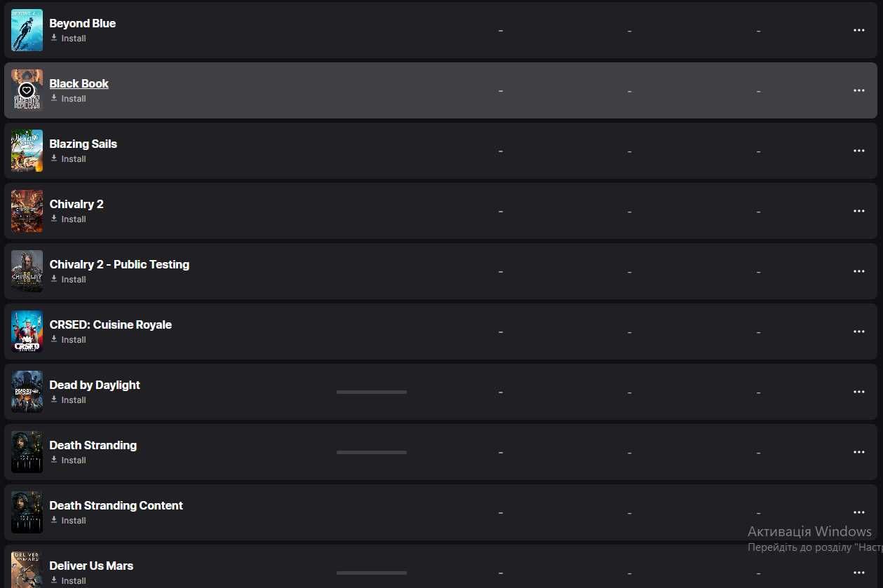Click the Dead by Daylight progress bar

pos(372,392)
